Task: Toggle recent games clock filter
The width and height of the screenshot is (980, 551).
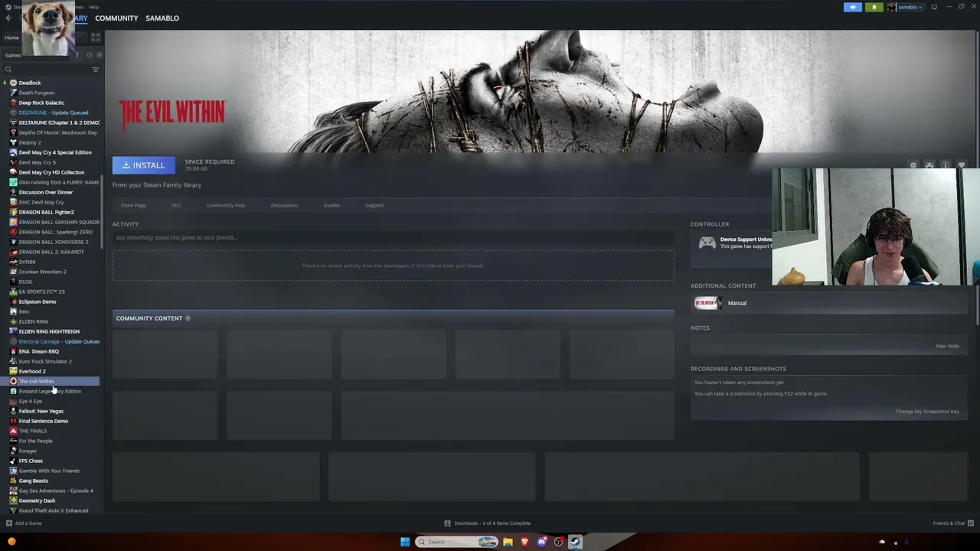Action: click(90, 55)
